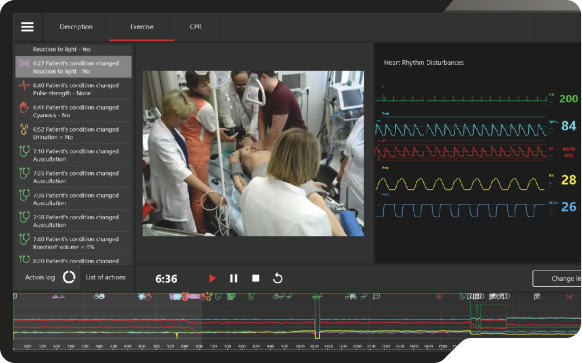Select the 6:52 Urination - No entry
Image resolution: width=582 pixels, height=363 pixels.
coord(73,133)
